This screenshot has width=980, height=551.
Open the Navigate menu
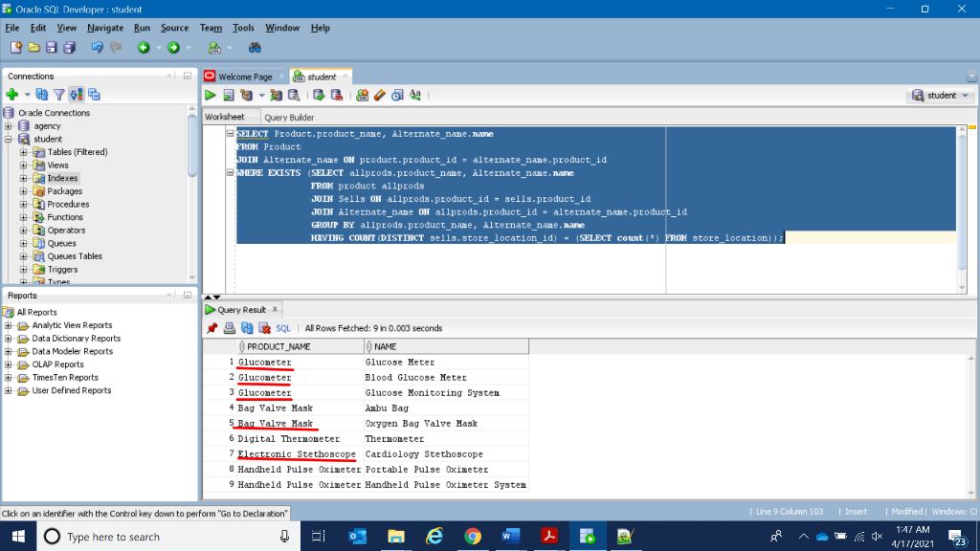point(105,28)
